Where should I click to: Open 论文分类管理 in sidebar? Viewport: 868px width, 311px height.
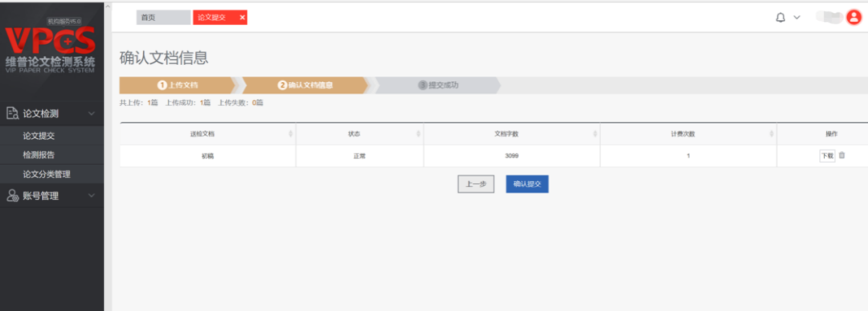coord(47,174)
